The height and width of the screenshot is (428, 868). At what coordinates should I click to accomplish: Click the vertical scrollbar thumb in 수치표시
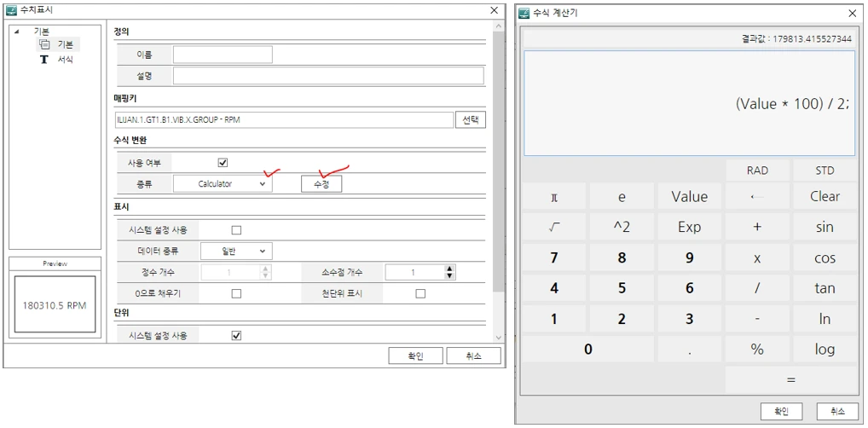coord(498,160)
